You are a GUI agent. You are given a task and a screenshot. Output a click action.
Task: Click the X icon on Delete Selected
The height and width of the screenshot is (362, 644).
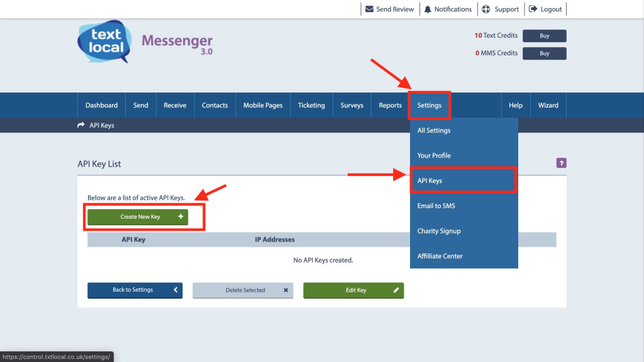pyautogui.click(x=286, y=290)
